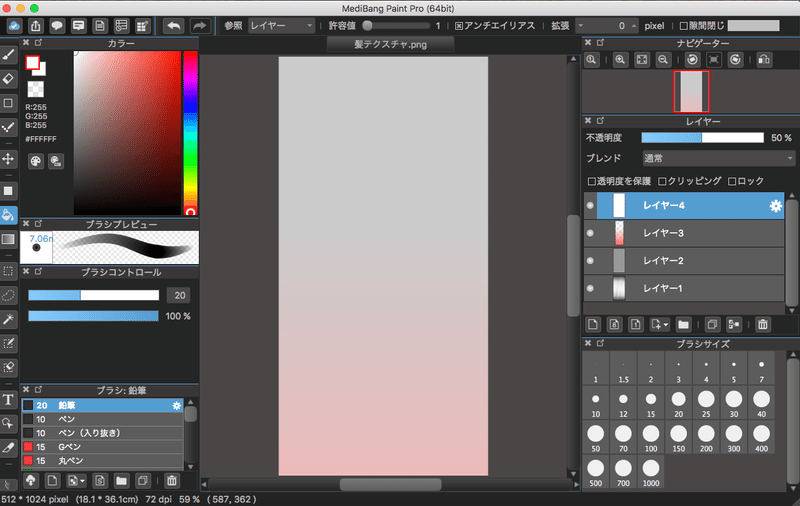Click the transparent color swatch
The height and width of the screenshot is (506, 800).
35,89
